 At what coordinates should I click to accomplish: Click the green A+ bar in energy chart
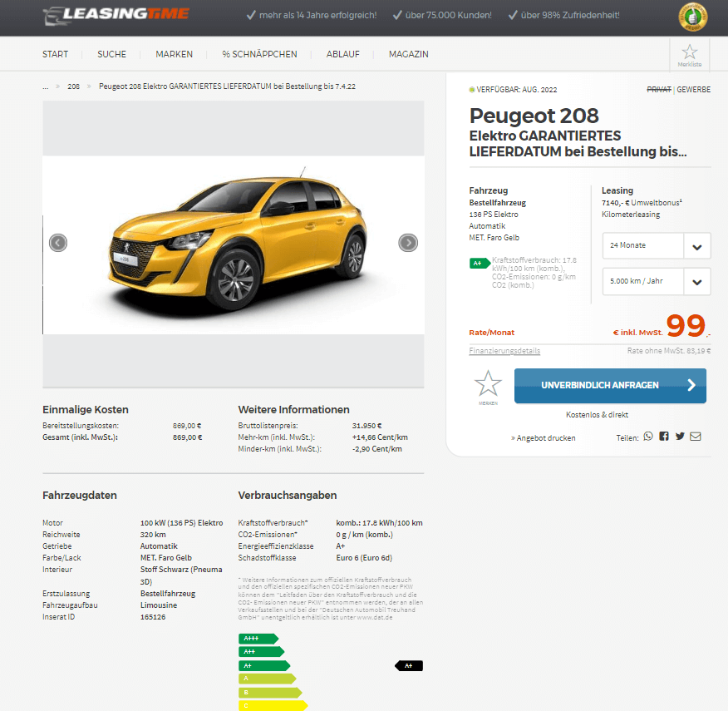coord(264,666)
